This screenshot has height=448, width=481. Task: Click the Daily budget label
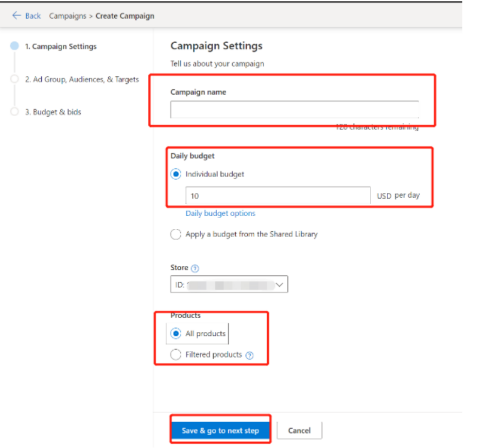click(x=192, y=156)
